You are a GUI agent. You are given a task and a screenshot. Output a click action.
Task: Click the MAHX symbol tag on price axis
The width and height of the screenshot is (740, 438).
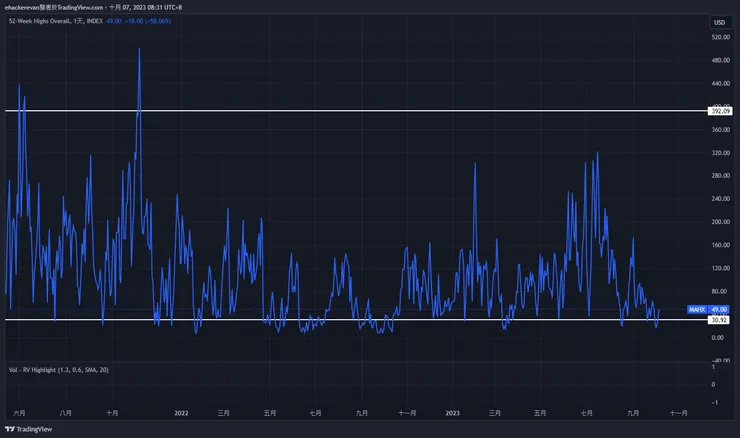coord(697,310)
